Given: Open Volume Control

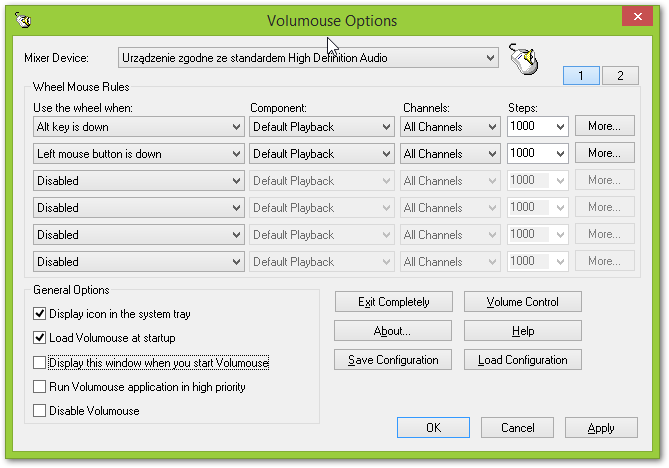Looking at the screenshot, I should pyautogui.click(x=523, y=302).
